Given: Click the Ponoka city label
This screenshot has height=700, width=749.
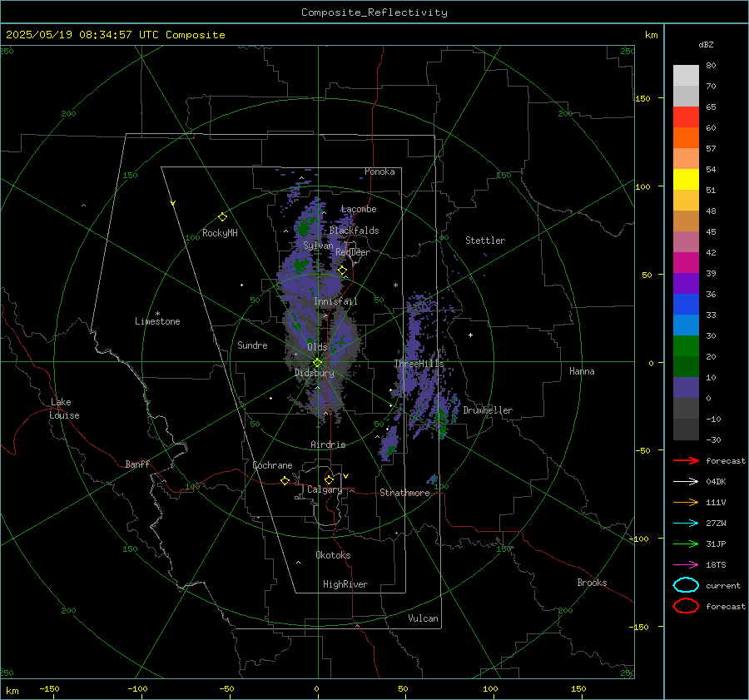Looking at the screenshot, I should [379, 171].
